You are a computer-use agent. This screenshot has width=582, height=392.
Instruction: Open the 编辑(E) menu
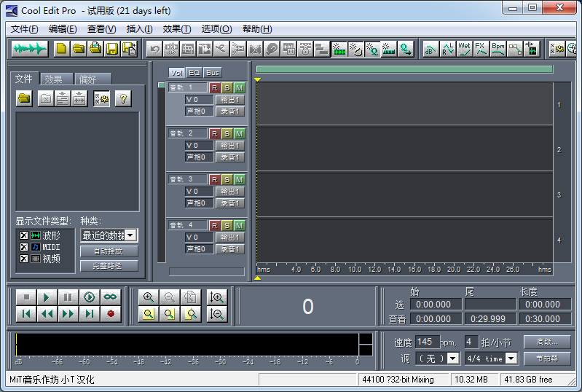[x=63, y=29]
